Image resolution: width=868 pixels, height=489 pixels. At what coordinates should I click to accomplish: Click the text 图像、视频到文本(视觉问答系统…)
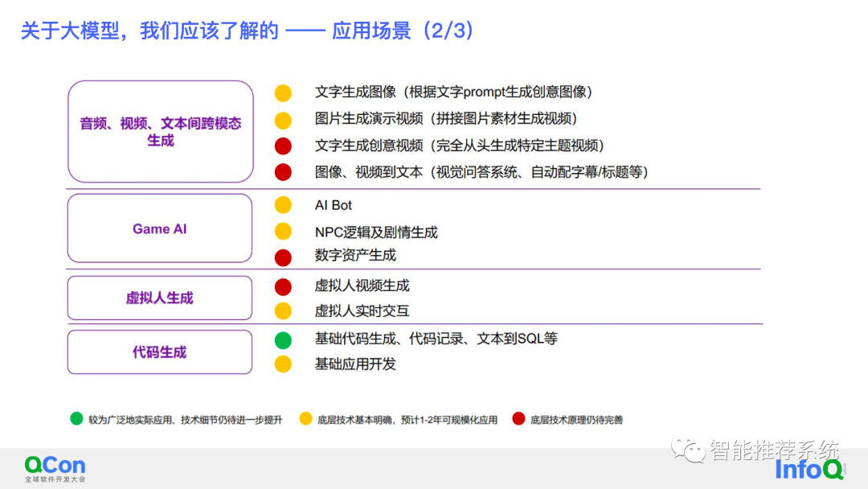pyautogui.click(x=481, y=172)
